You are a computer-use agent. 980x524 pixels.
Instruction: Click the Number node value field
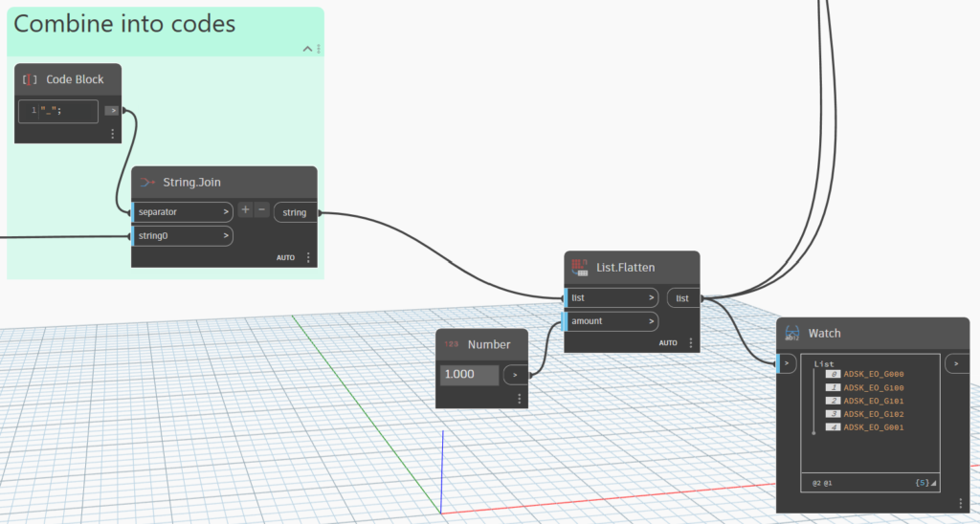click(x=469, y=375)
